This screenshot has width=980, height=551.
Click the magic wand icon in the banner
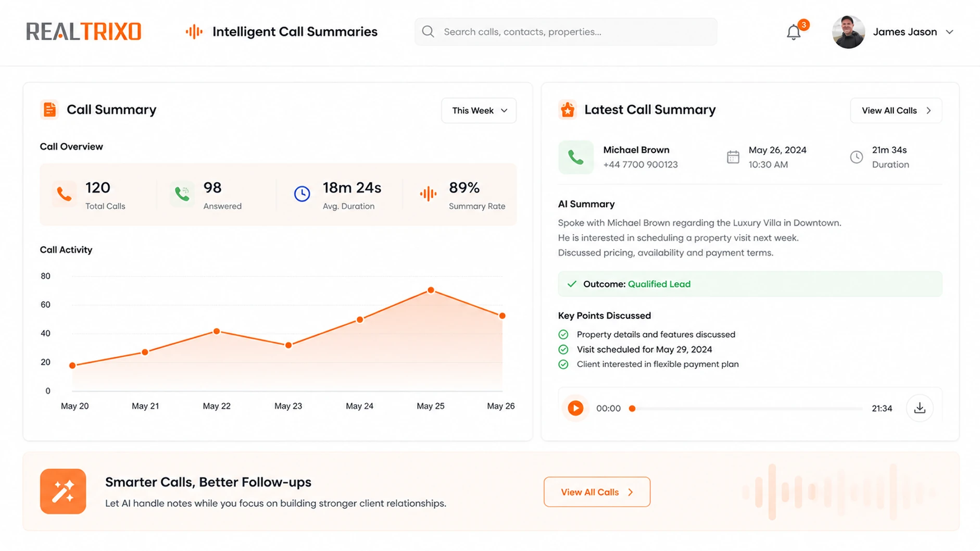click(63, 492)
